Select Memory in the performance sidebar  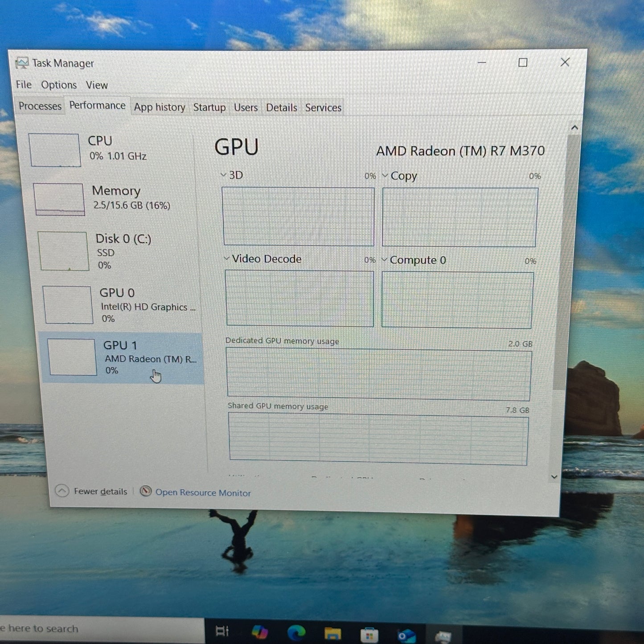114,199
